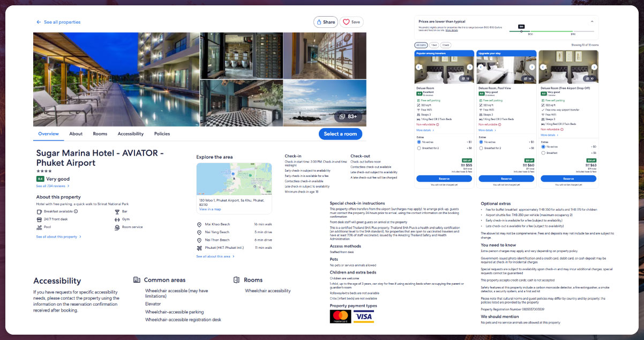Show previous photo of Deluxe Room card

[x=419, y=67]
